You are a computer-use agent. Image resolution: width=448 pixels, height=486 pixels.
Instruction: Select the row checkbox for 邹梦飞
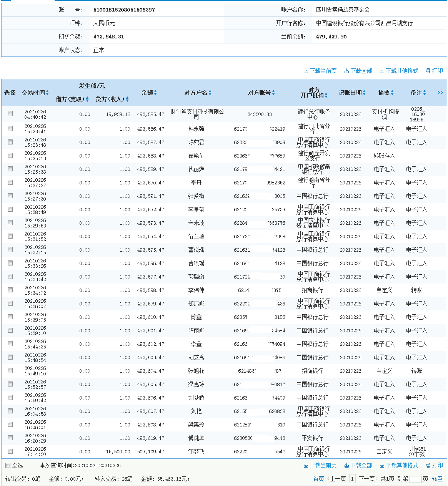10,451
